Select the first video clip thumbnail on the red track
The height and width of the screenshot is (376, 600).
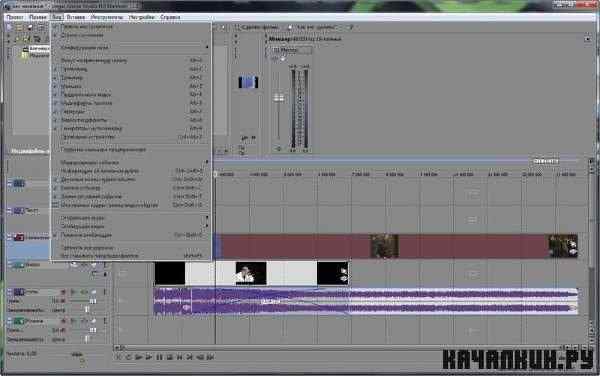(x=385, y=246)
